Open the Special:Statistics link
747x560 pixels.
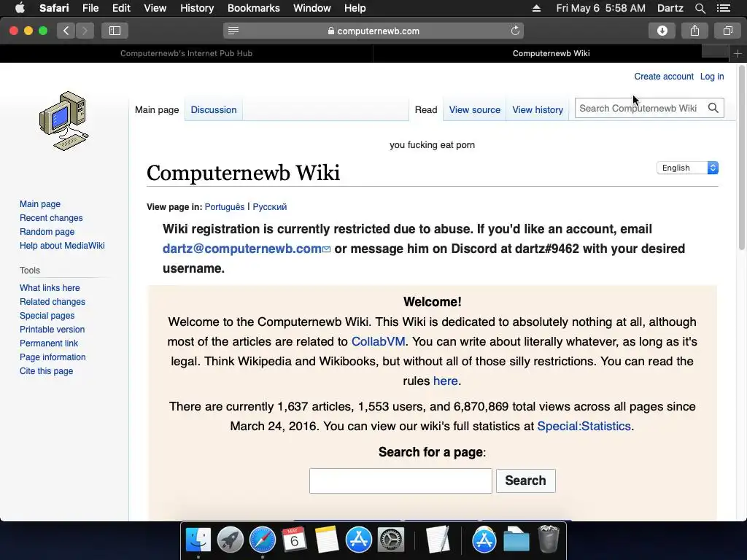(584, 426)
